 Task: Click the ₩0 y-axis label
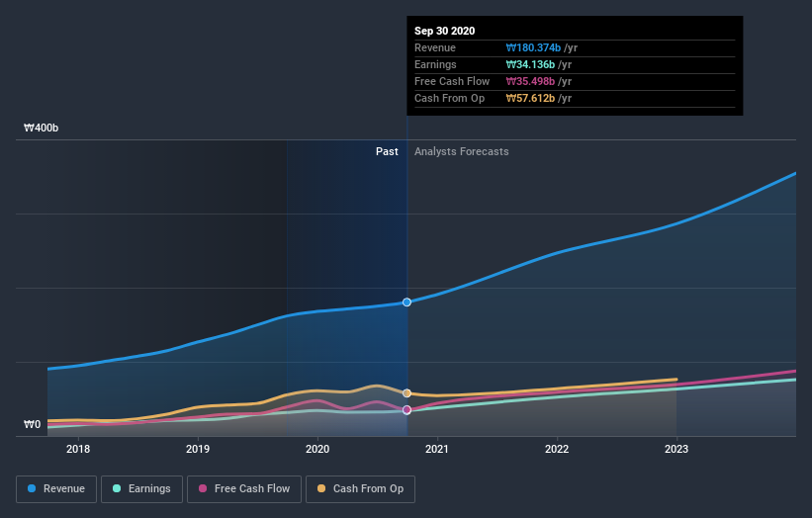coord(32,424)
